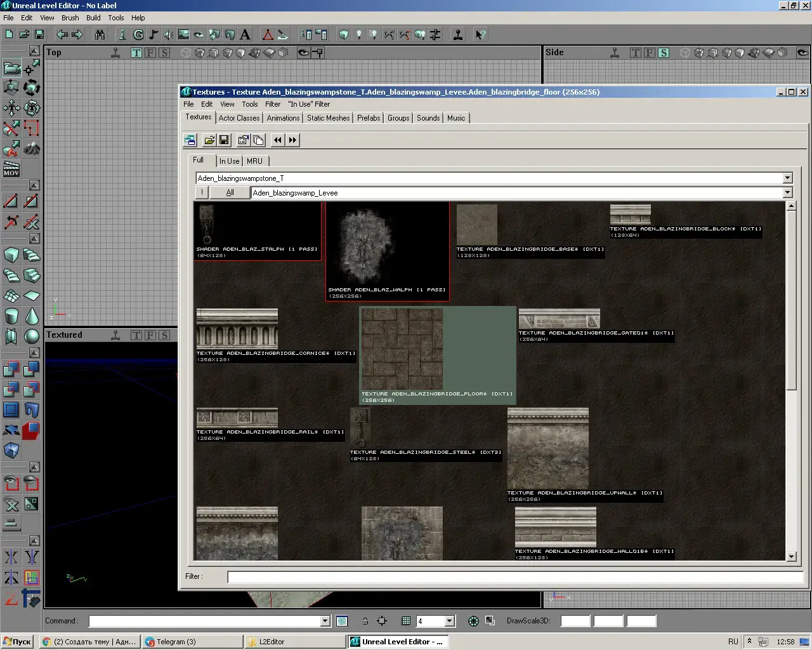Collapse the CSG operations toolbox group

pos(34,352)
